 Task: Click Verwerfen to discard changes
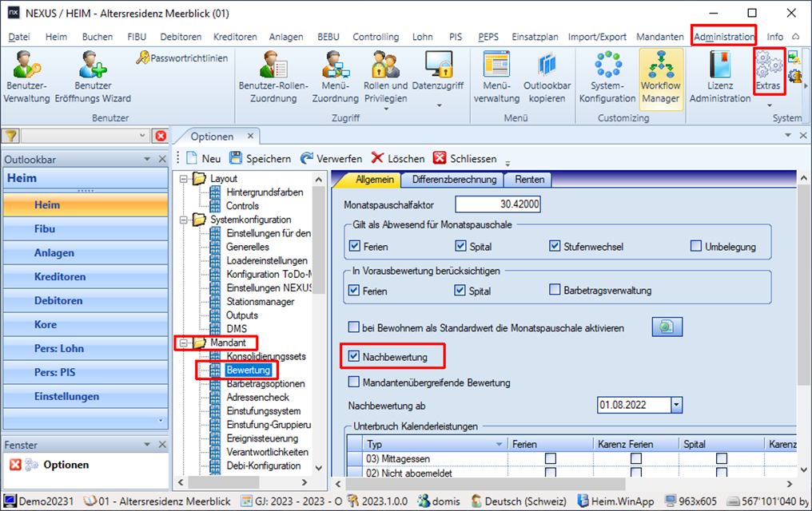point(332,158)
